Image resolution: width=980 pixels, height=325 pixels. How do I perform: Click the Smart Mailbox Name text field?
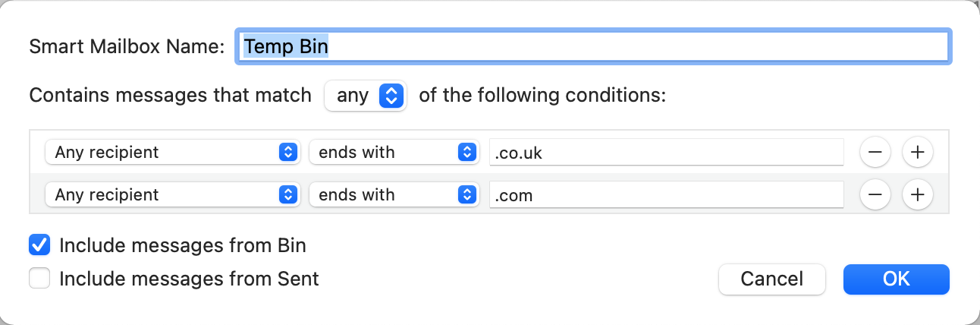(592, 46)
